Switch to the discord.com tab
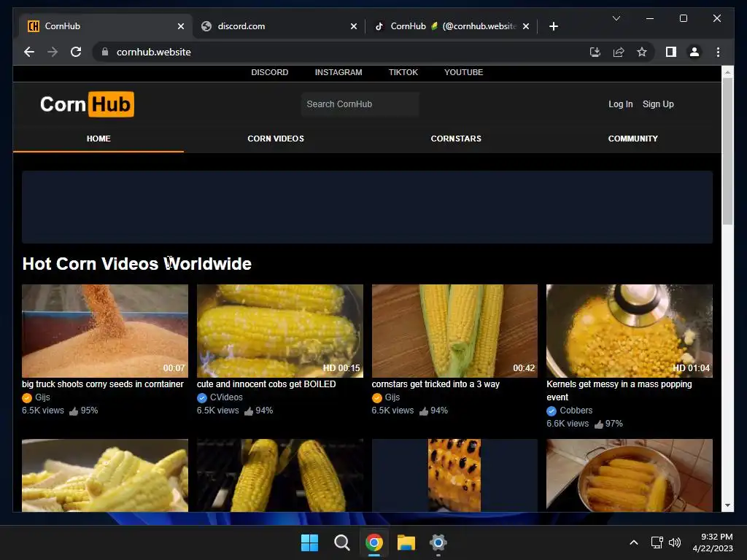Screen dimensions: 747x560 pos(279,26)
